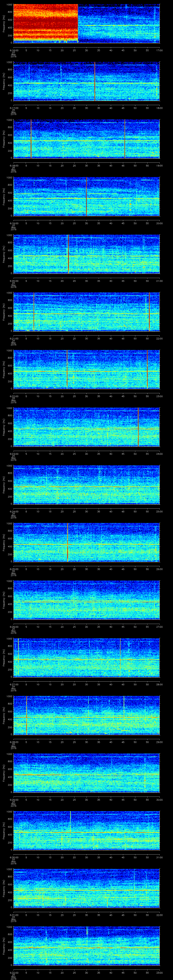
Task: Click the red vertical spike in 6:20:00 panel
Action: pos(68,254)
